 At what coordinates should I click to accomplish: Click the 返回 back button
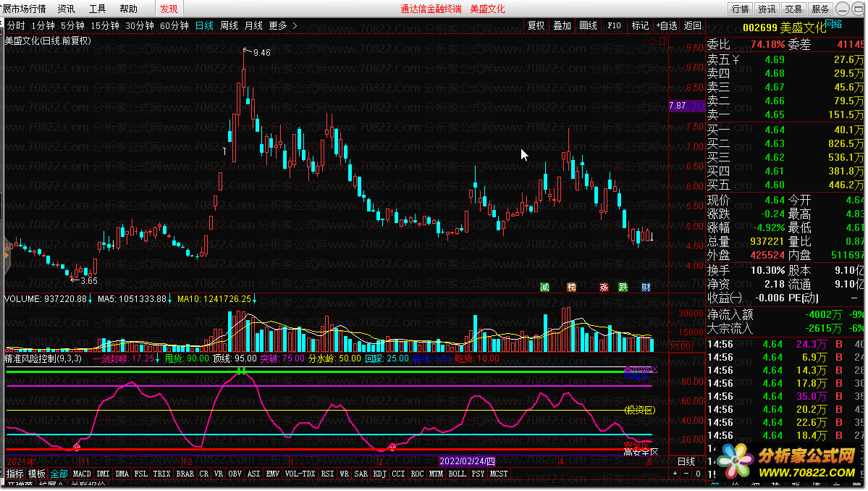[x=693, y=25]
